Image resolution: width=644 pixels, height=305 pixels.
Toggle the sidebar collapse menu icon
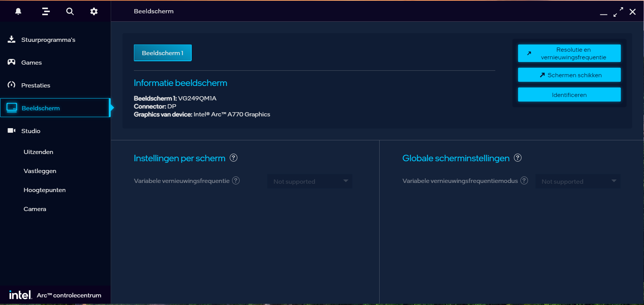pos(46,11)
